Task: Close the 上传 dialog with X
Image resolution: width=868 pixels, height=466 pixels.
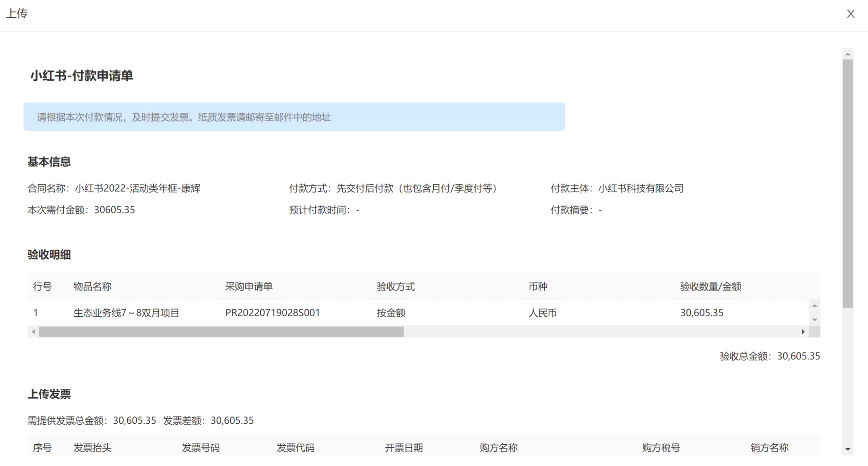Action: tap(851, 14)
